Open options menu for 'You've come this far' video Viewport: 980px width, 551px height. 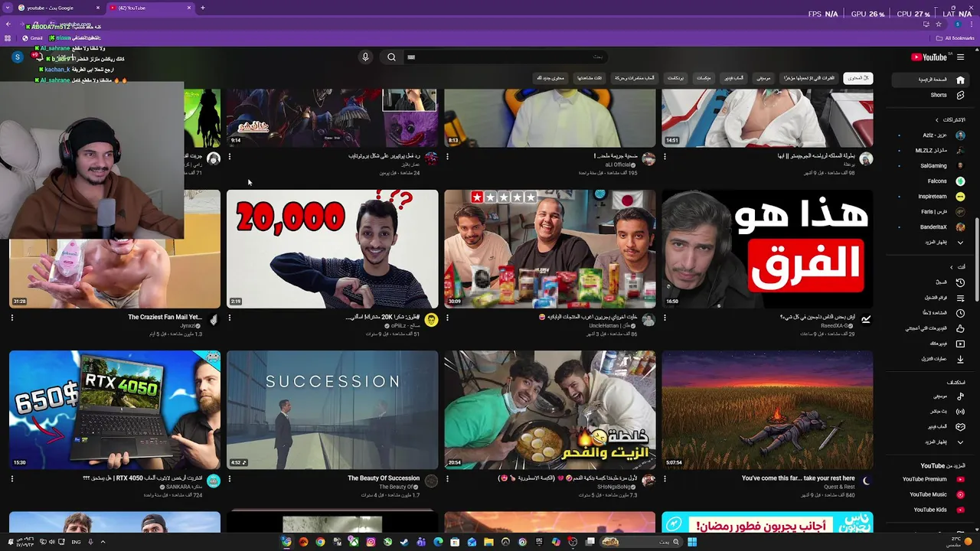(665, 479)
